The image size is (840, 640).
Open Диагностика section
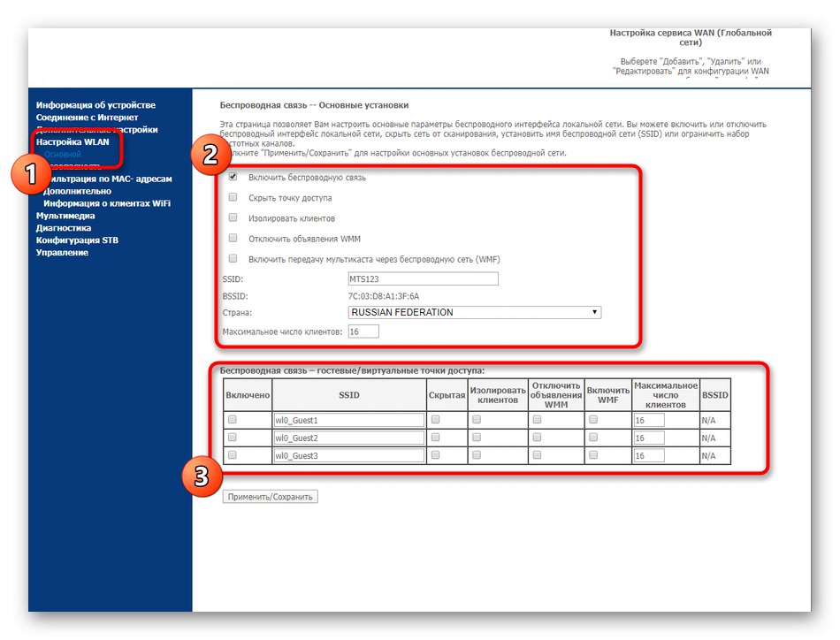pos(63,228)
